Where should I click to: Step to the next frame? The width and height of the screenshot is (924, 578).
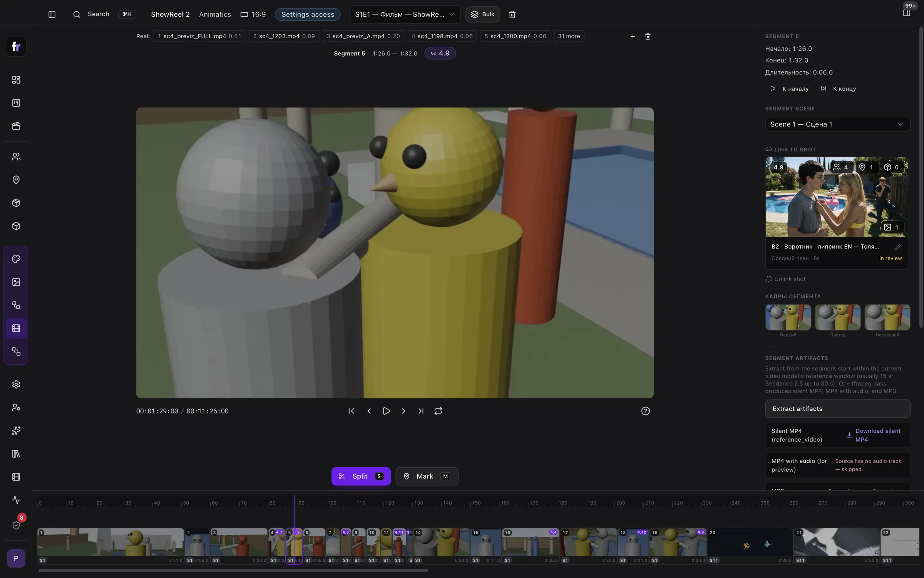403,411
